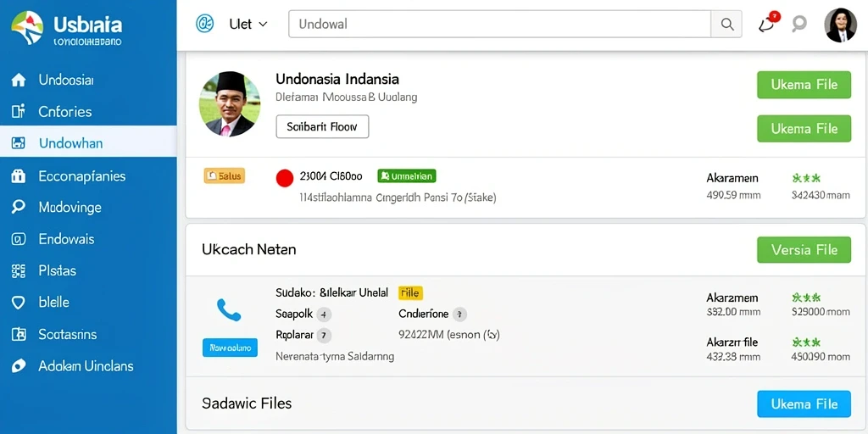Click the yellow File tag

(410, 292)
